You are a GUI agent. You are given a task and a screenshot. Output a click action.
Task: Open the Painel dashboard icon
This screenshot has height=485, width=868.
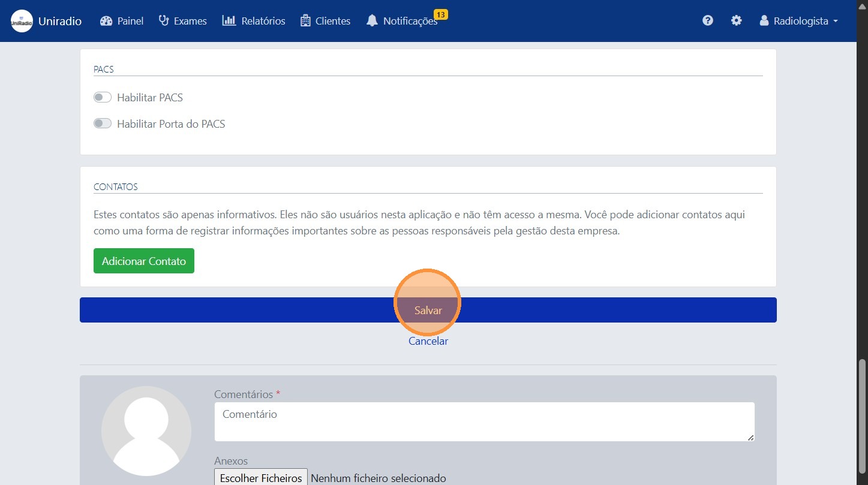[x=106, y=21]
